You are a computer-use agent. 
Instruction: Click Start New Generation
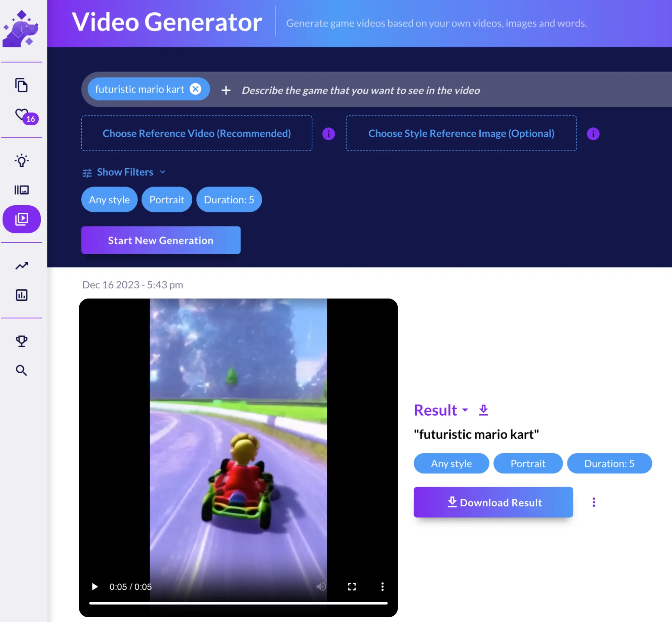coord(161,240)
